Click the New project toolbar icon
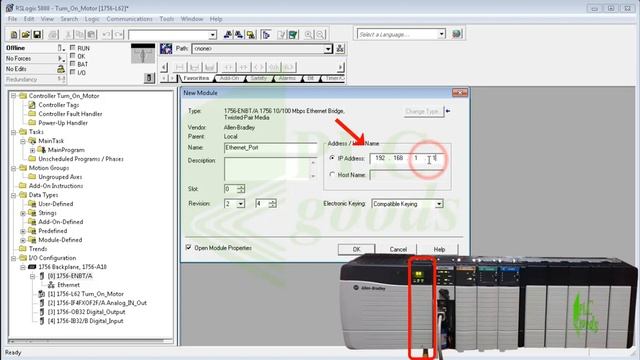 tap(14, 35)
